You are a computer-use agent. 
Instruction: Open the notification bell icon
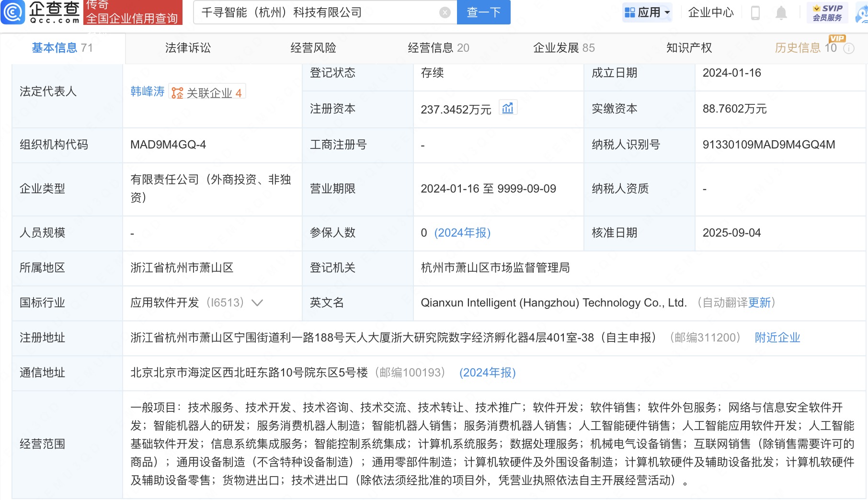tap(782, 13)
